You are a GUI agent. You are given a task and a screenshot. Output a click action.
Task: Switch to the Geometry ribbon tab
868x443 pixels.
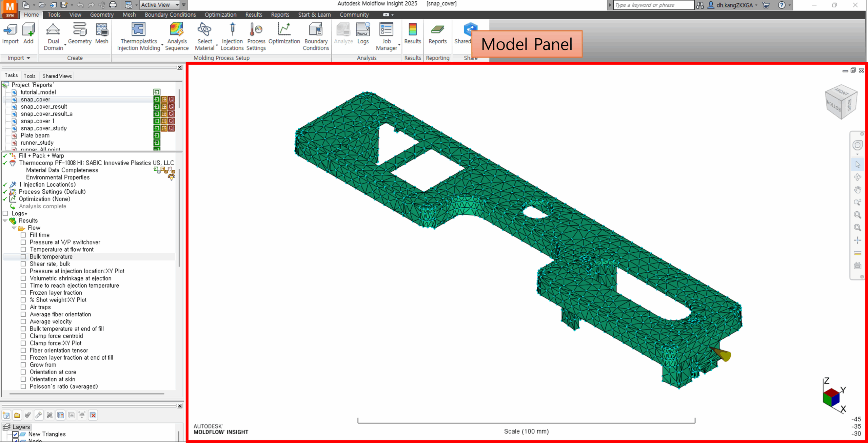click(102, 15)
